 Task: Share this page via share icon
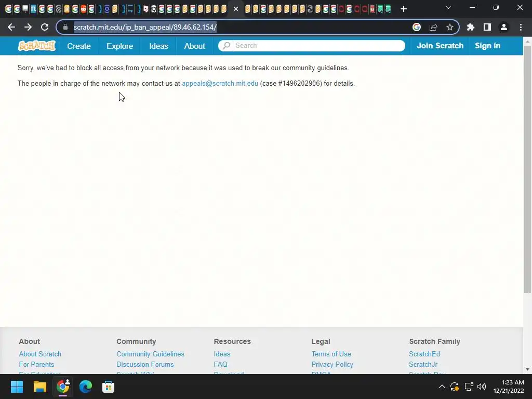click(x=433, y=27)
